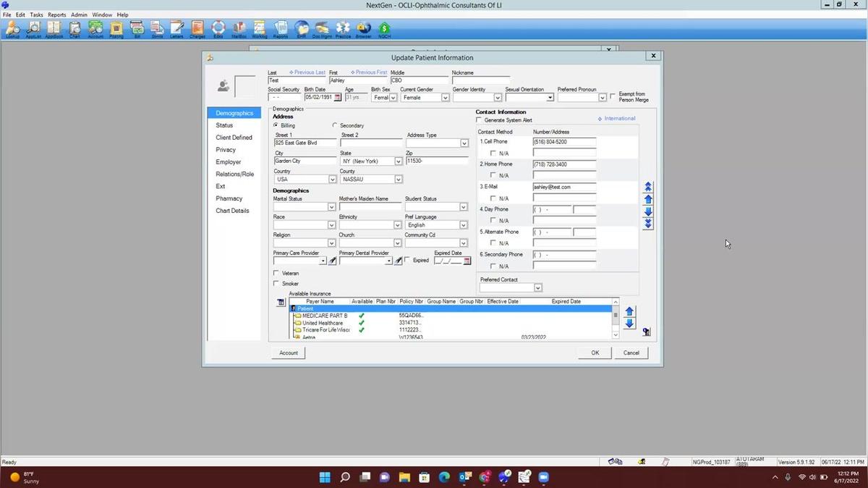Enable the Generate System Alert checkbox
868x488 pixels.
479,120
